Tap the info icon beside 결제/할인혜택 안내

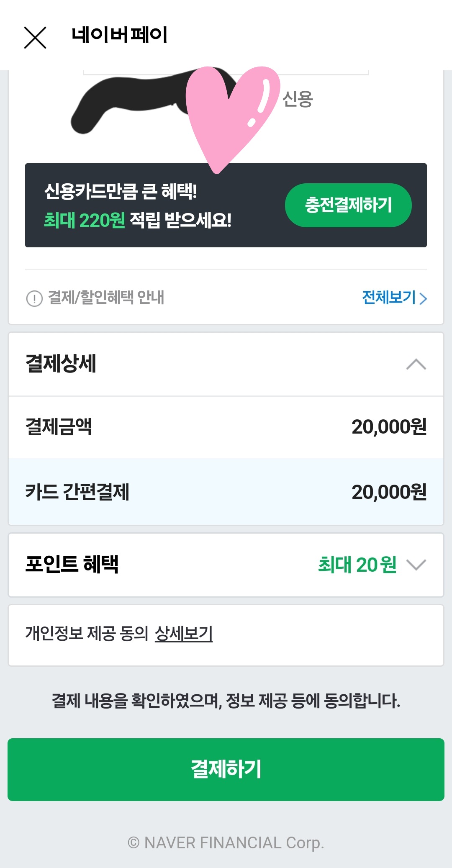click(x=34, y=298)
